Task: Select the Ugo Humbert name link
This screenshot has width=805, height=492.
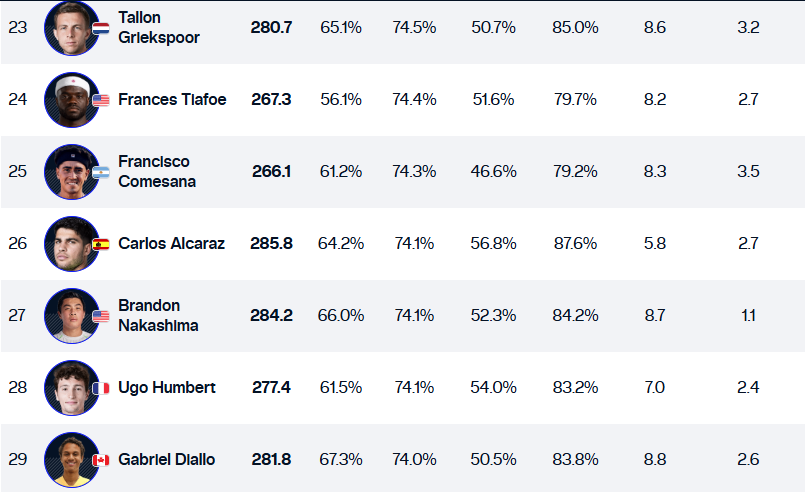Action: 166,387
